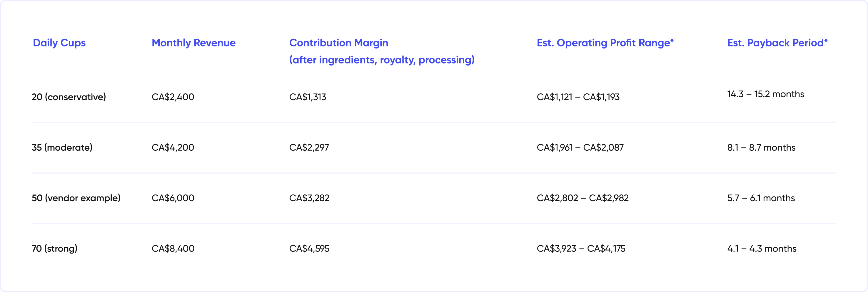Click the CA$8,400 monthly revenue cell
This screenshot has width=868, height=292.
173,249
